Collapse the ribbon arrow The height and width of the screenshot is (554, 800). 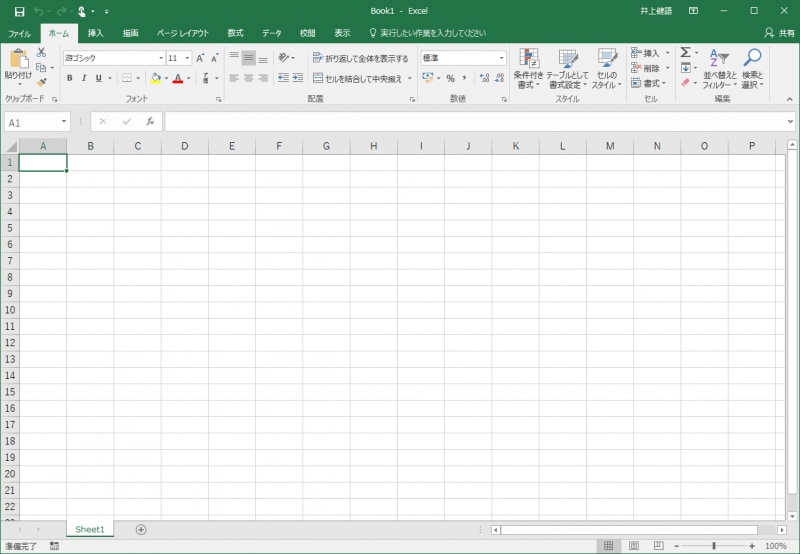pyautogui.click(x=789, y=99)
